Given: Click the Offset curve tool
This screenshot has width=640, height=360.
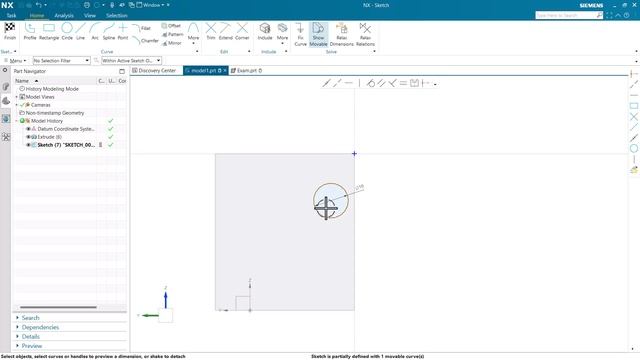Looking at the screenshot, I should [171, 26].
